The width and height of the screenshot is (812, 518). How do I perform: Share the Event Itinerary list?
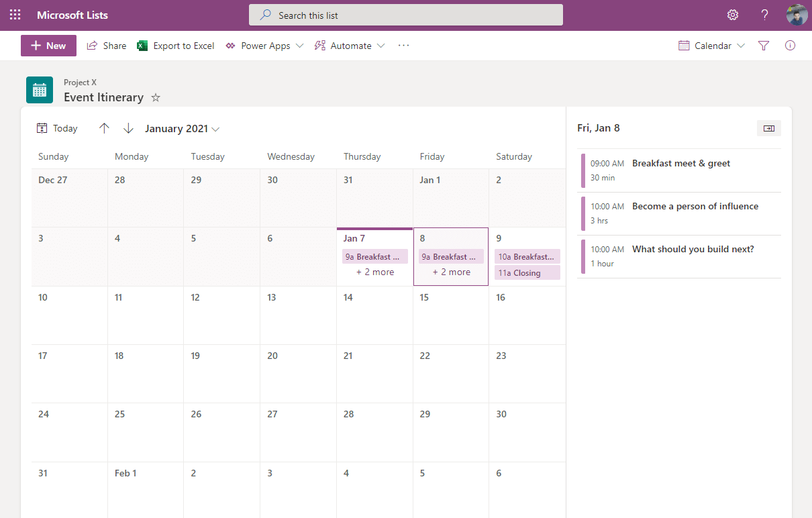coord(106,45)
